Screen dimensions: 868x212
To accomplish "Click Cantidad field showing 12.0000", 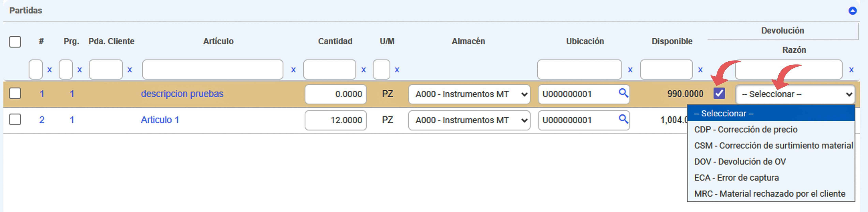I will coord(335,120).
